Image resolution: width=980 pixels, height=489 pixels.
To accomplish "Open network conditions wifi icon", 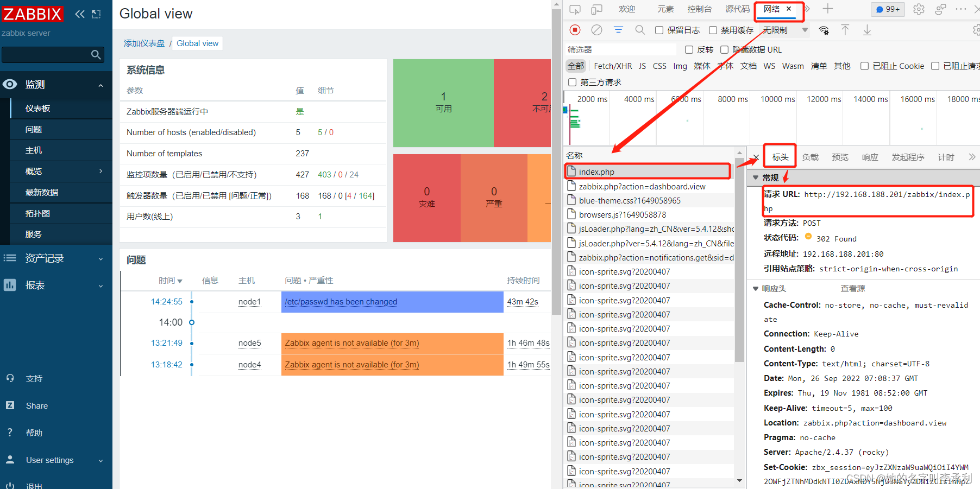I will pyautogui.click(x=824, y=30).
